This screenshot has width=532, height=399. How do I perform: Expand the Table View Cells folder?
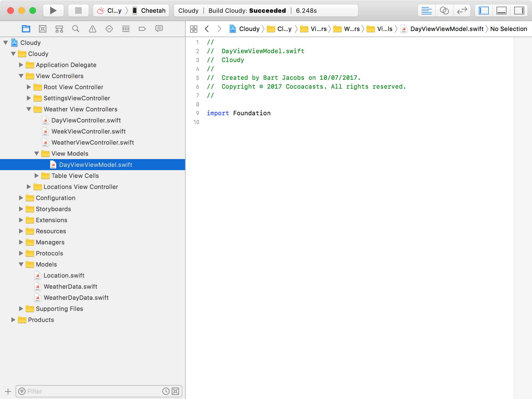(37, 176)
